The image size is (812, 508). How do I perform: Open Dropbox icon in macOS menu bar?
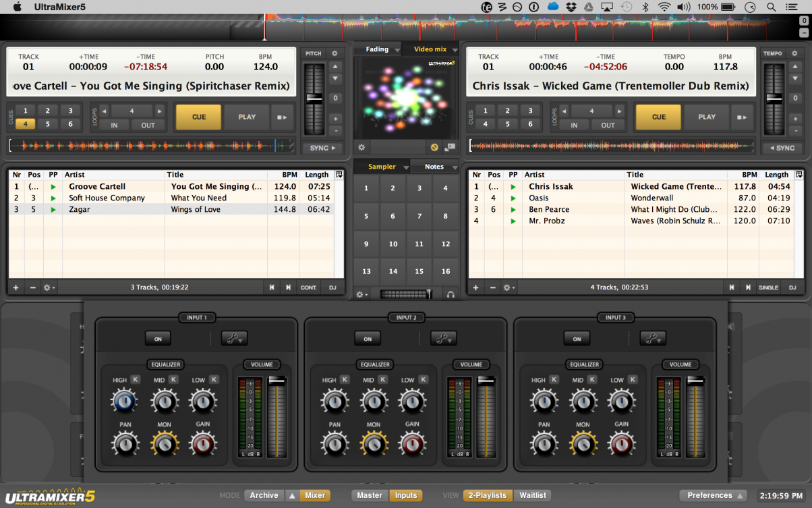(571, 7)
